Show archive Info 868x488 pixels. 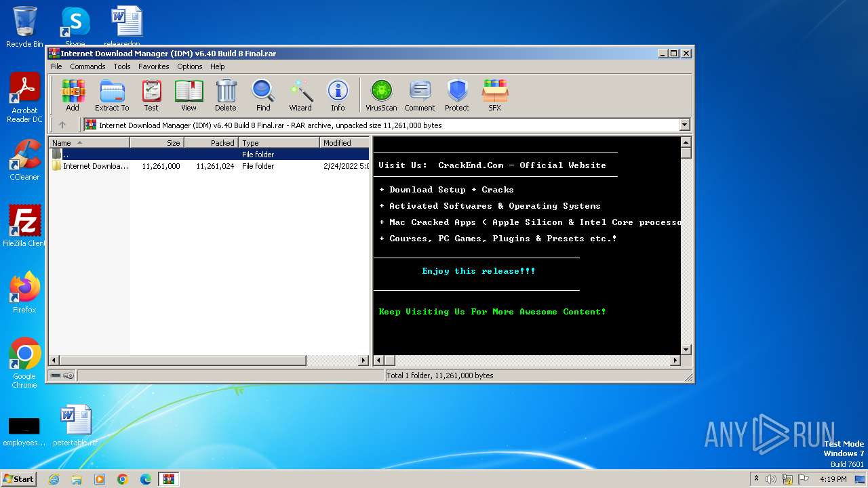(x=338, y=95)
